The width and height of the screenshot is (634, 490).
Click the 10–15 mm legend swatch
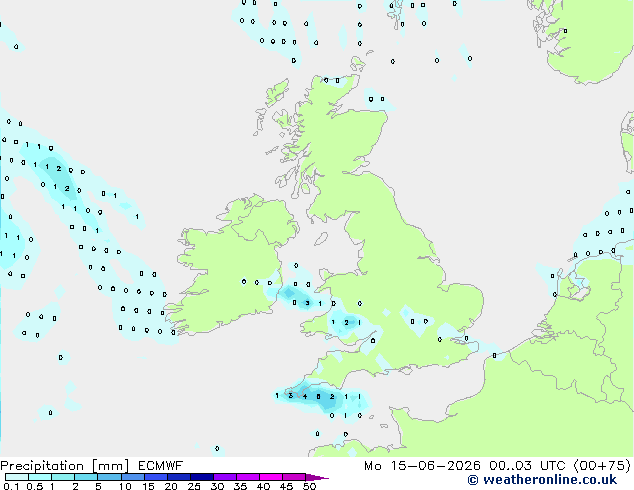click(x=132, y=477)
